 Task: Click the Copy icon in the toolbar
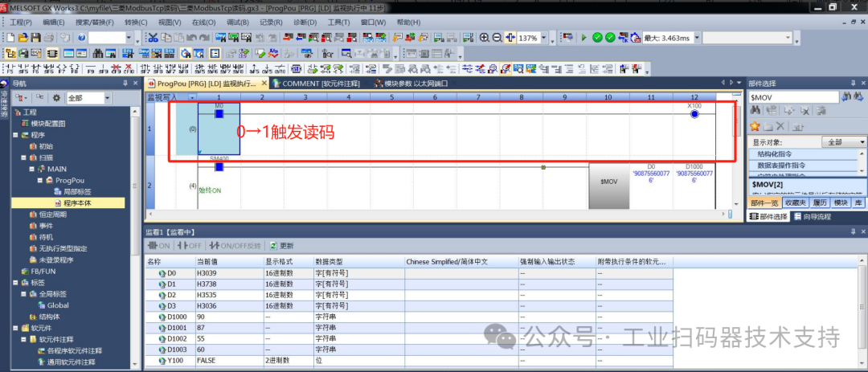tap(166, 38)
